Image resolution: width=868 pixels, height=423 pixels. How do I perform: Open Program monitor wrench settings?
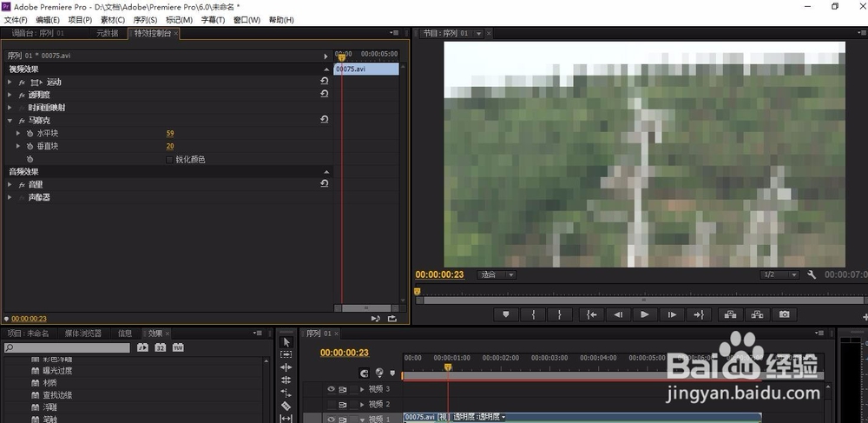tap(812, 274)
